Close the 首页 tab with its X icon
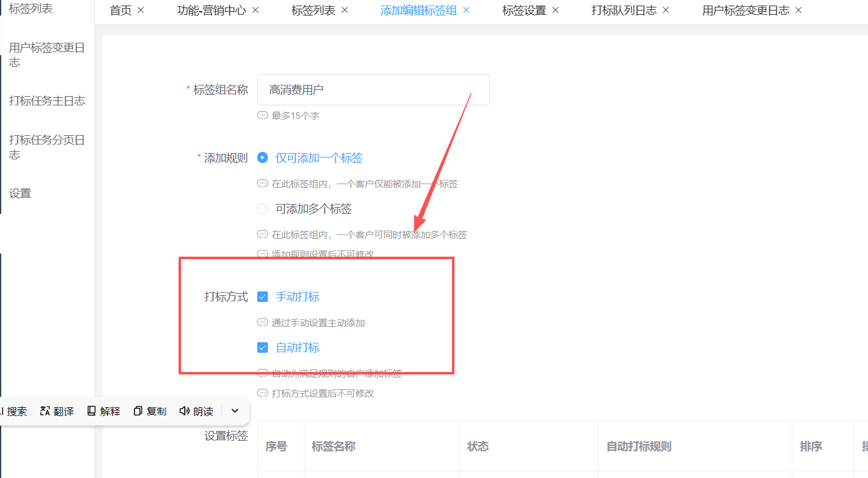Screen dimensions: 868x478 (x=141, y=11)
